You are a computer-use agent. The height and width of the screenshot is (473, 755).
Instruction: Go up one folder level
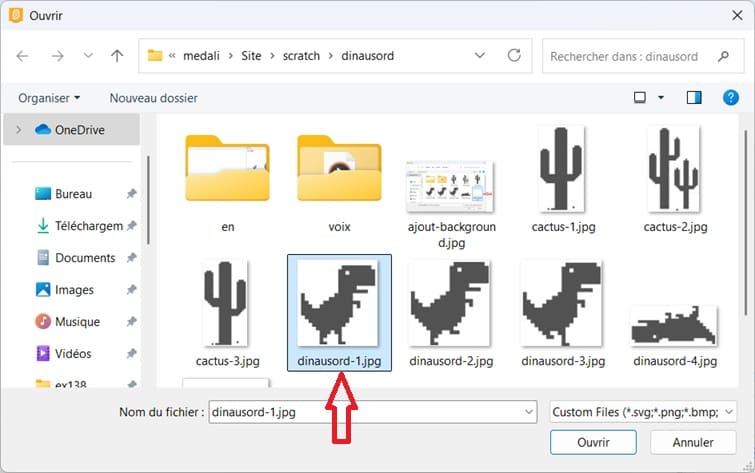point(117,56)
